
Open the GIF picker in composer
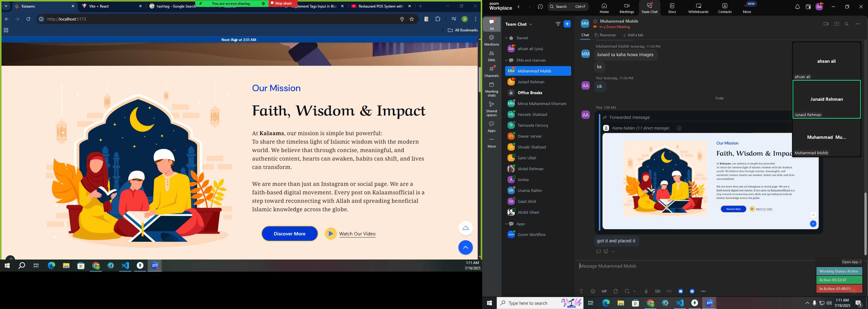pos(604,291)
